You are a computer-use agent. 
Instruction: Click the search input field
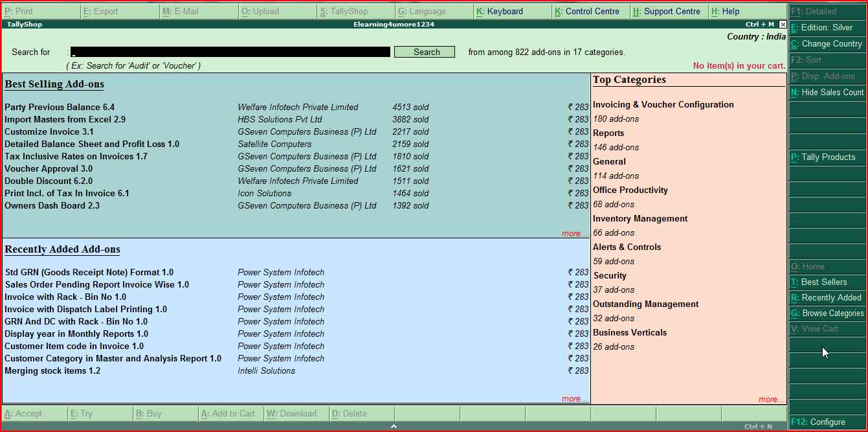click(230, 52)
